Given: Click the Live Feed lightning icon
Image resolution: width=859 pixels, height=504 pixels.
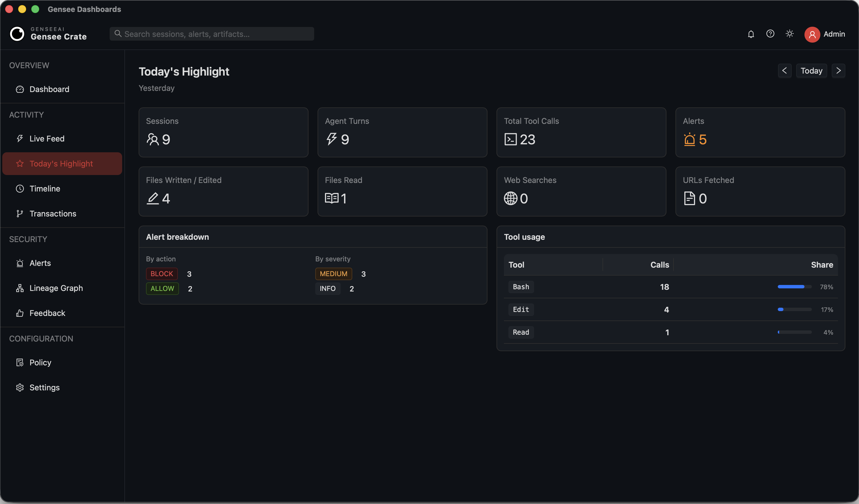Looking at the screenshot, I should coord(20,138).
